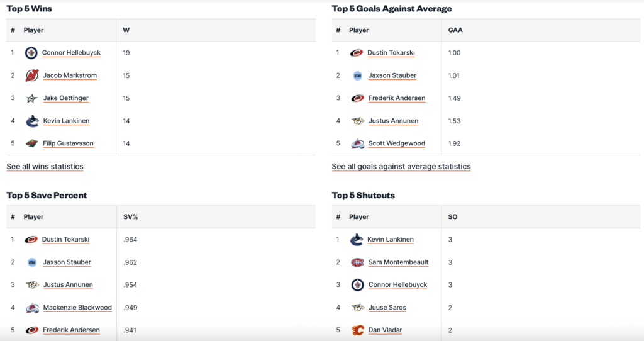644x341 pixels.
Task: Select Frederik Andersen in Goals Against Average
Action: click(397, 98)
